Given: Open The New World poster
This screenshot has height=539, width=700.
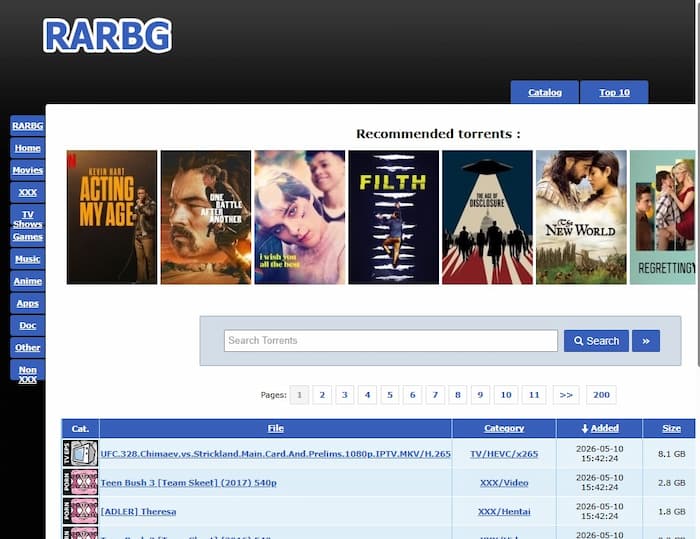Looking at the screenshot, I should tap(581, 217).
